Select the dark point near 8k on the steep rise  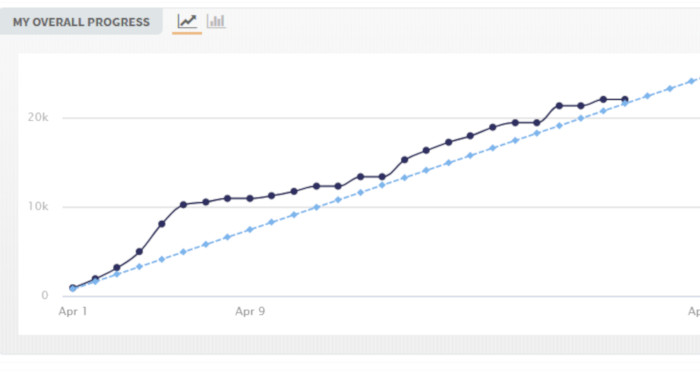[x=162, y=224]
